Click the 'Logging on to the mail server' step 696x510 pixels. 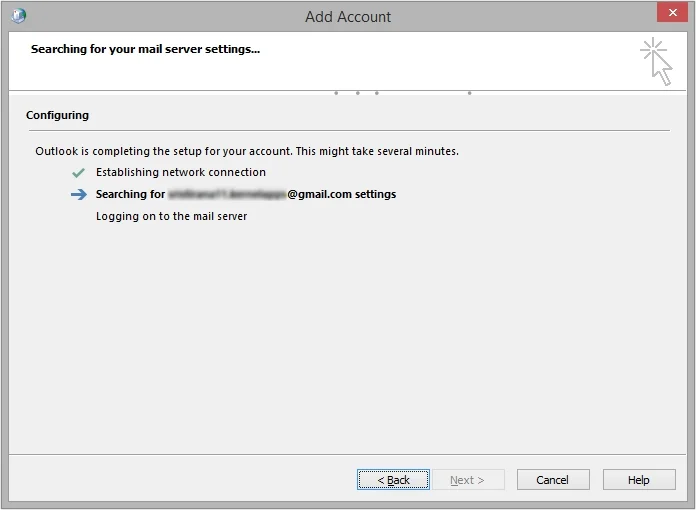tap(171, 216)
